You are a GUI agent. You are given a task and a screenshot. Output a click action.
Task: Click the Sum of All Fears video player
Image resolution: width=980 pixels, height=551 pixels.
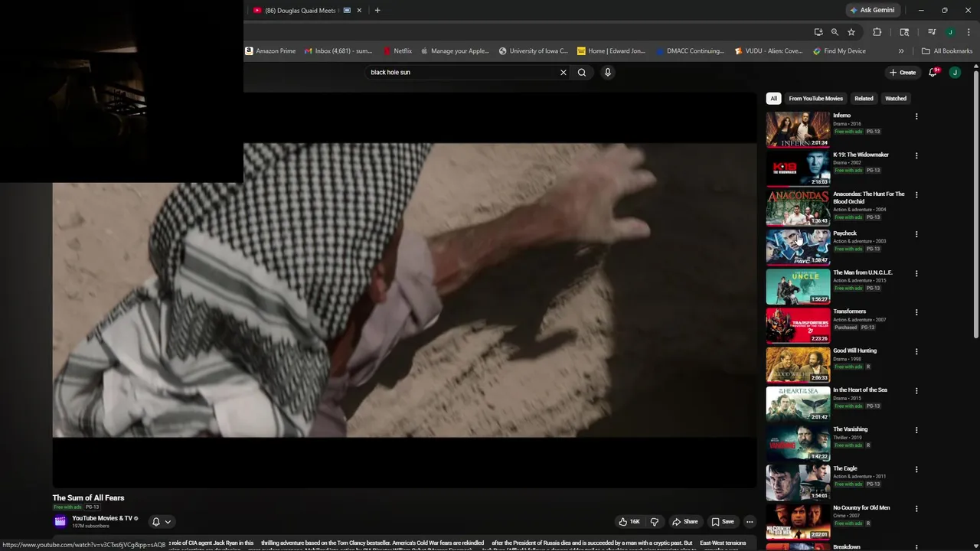[x=404, y=290]
